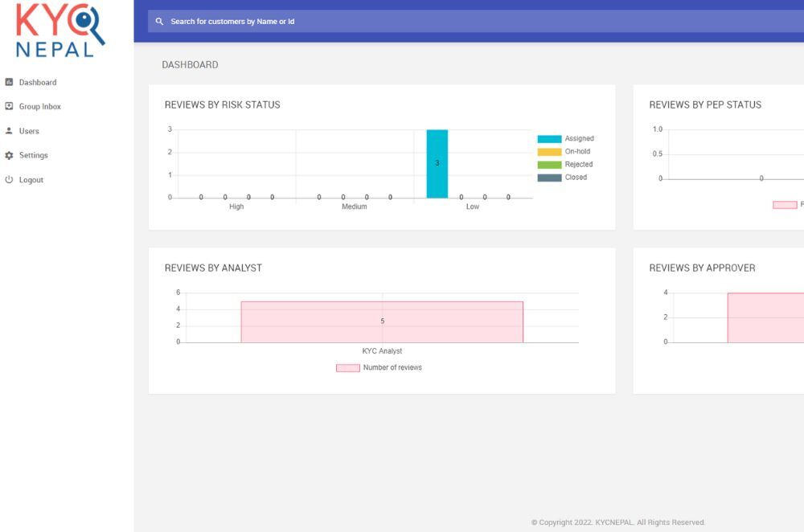Click the Users person icon
Image resolution: width=804 pixels, height=532 pixels.
point(10,131)
